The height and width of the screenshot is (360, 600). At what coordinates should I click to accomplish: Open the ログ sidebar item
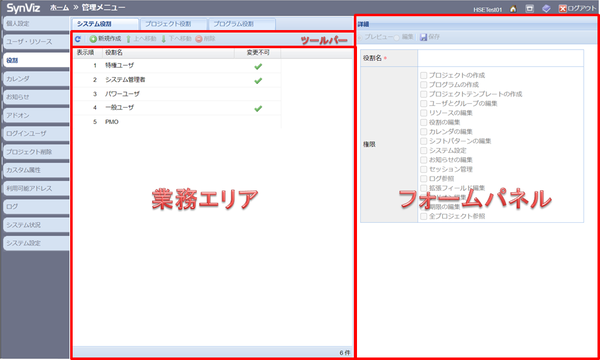[x=36, y=207]
